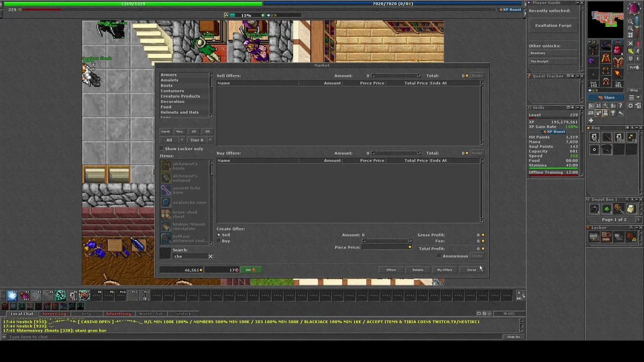The width and height of the screenshot is (644, 362).
Task: Switch to the Server Log tab
Action: click(x=54, y=314)
